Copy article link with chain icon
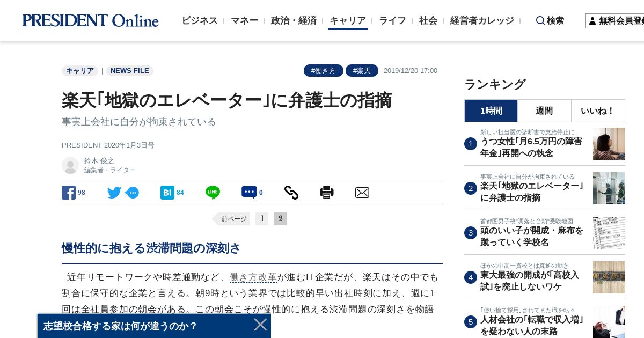The width and height of the screenshot is (644, 338). click(x=291, y=193)
